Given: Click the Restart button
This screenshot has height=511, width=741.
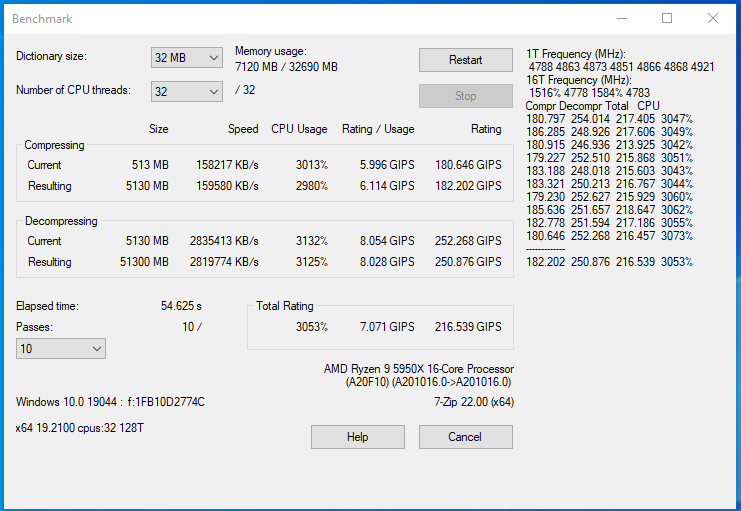Looking at the screenshot, I should (x=465, y=60).
